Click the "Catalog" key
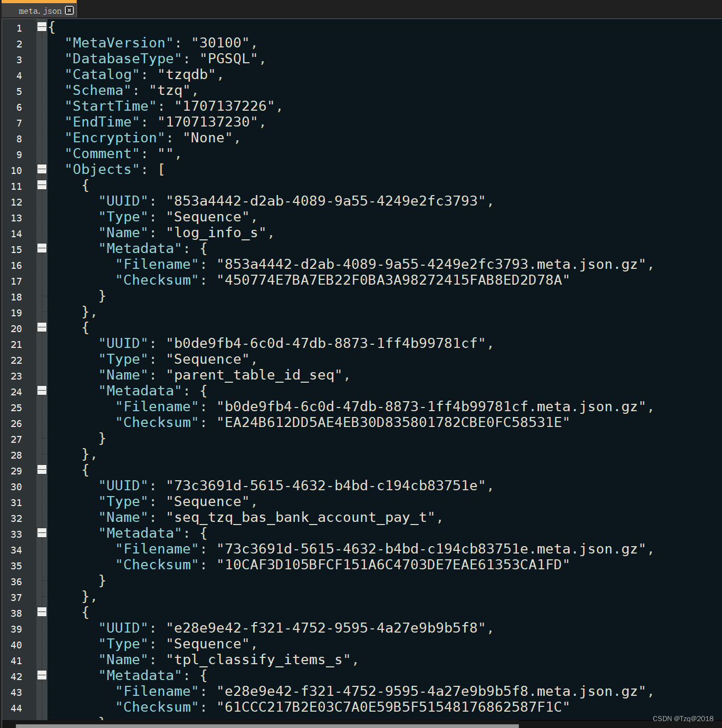The image size is (722, 728). point(102,74)
